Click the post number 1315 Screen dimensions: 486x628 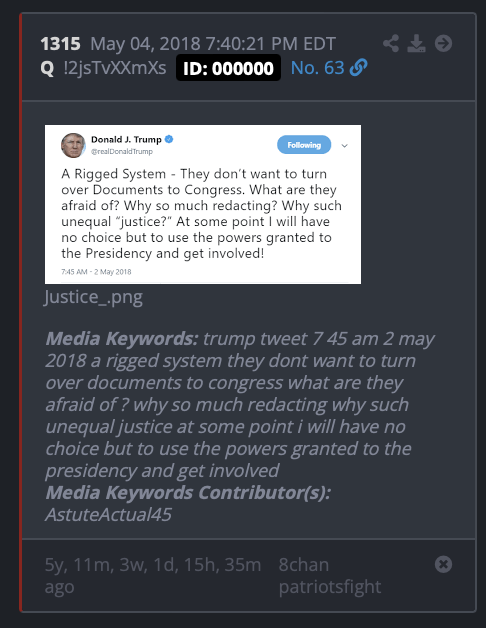click(x=60, y=44)
